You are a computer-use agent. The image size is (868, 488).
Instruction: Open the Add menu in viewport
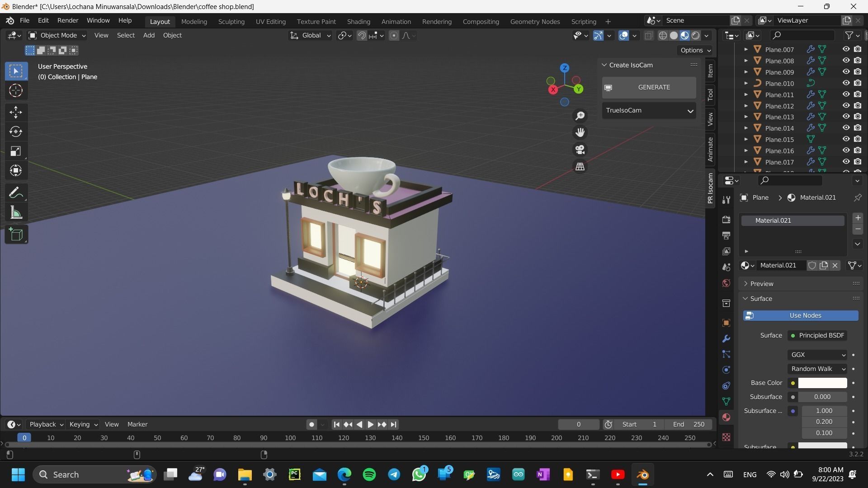coord(149,35)
